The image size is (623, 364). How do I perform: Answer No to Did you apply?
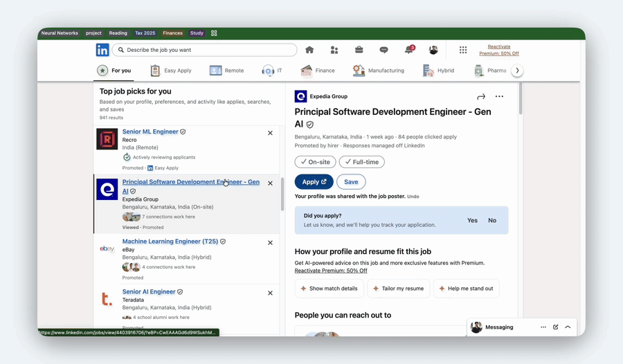(x=492, y=220)
